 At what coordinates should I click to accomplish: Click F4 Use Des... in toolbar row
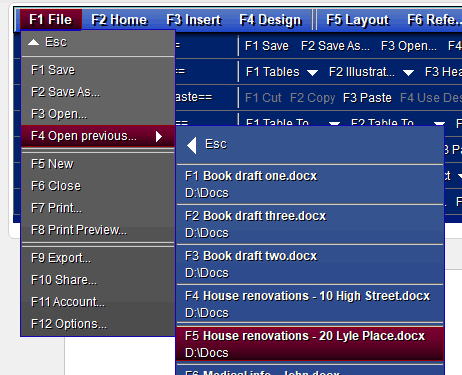(431, 98)
